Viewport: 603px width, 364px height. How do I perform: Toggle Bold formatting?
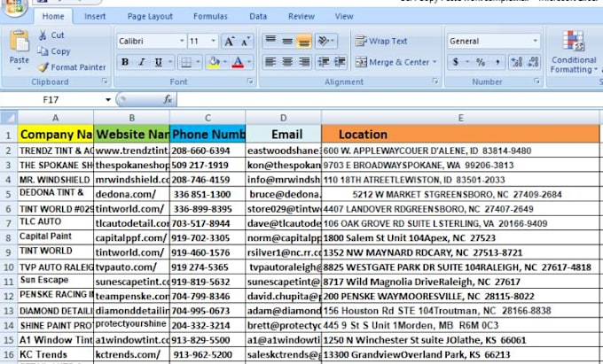[x=125, y=62]
